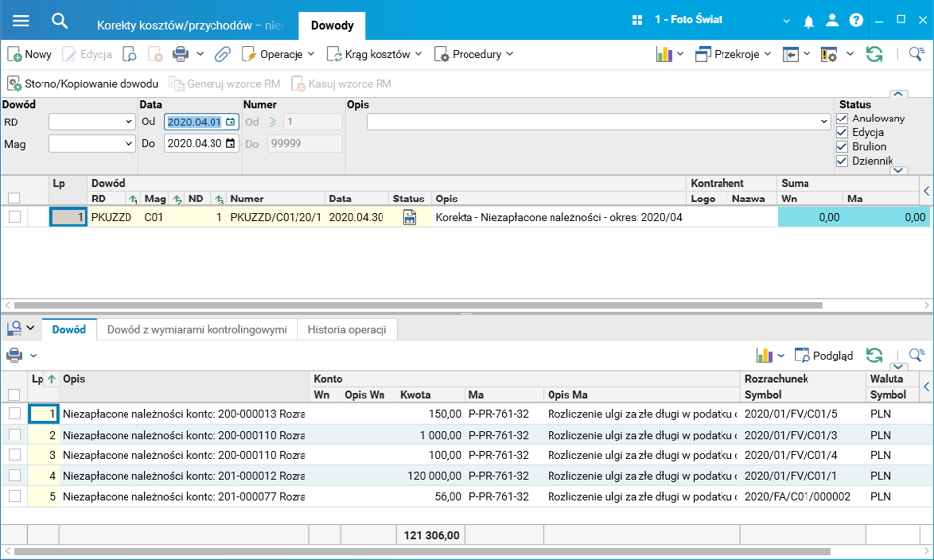Screen dimensions: 934x560
Task: Expand the Operacje dropdown menu
Action: (280, 54)
